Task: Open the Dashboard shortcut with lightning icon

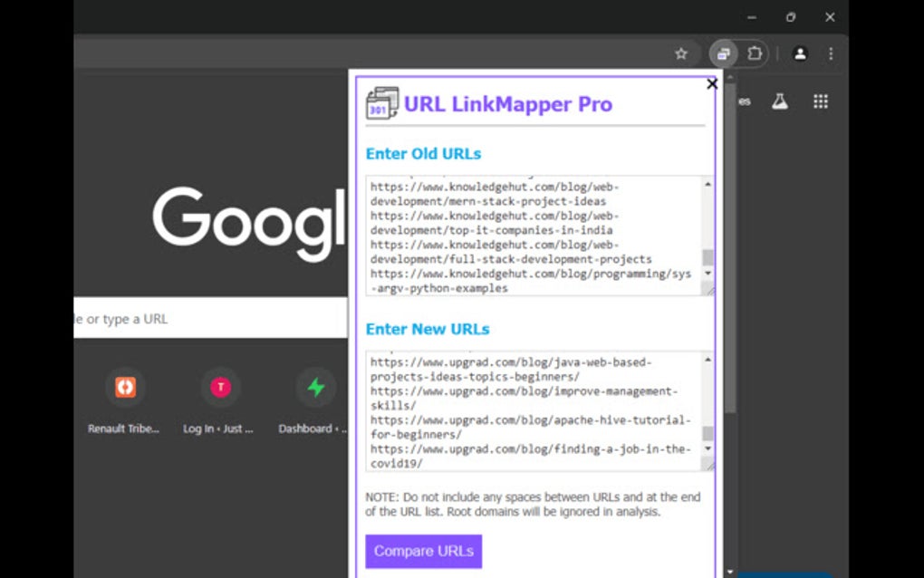Action: tap(315, 388)
